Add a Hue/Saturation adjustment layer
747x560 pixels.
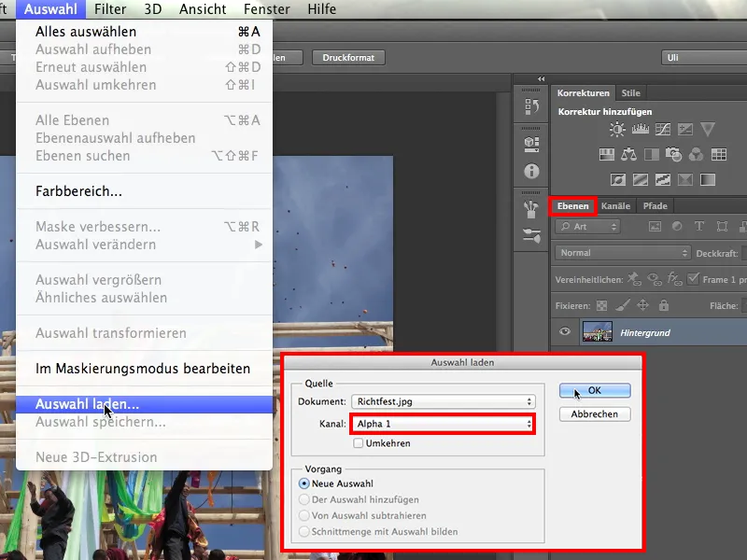coord(607,154)
